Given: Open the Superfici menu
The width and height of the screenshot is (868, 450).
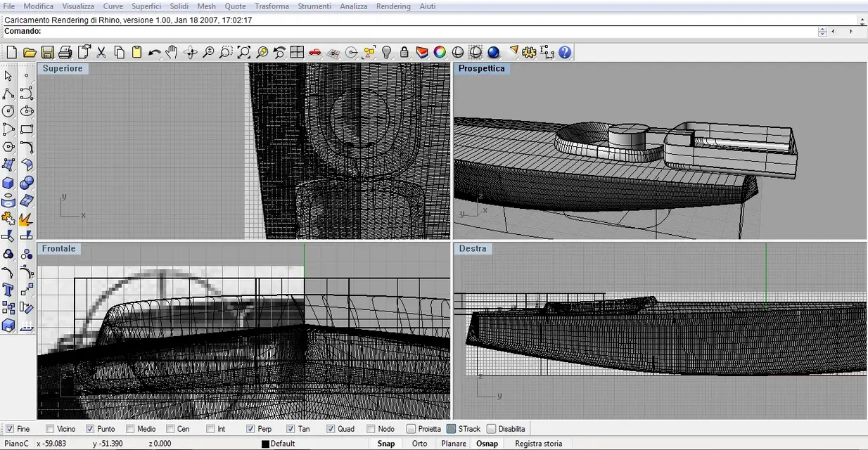Looking at the screenshot, I should click(x=146, y=6).
